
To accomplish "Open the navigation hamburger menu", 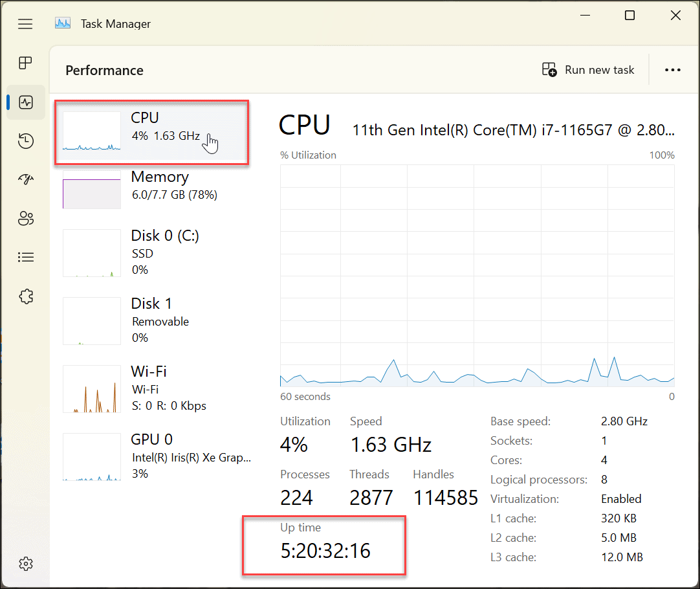I will click(25, 24).
